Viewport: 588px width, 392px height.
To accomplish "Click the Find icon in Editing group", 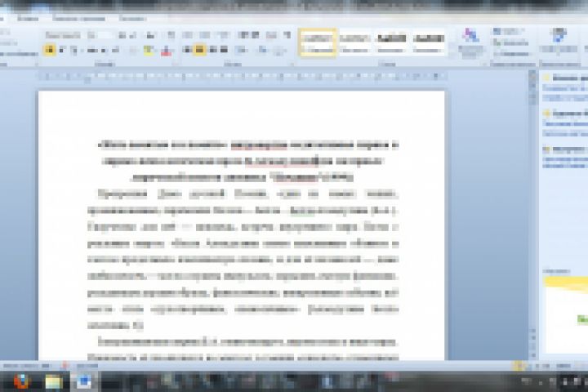I will (x=510, y=32).
